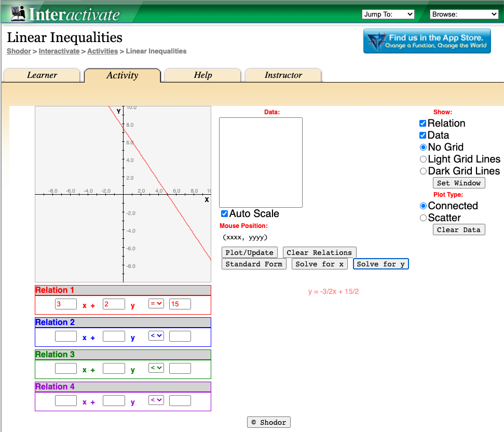The height and width of the screenshot is (432, 504).
Task: Toggle the Auto Scale checkbox
Action: click(x=224, y=214)
